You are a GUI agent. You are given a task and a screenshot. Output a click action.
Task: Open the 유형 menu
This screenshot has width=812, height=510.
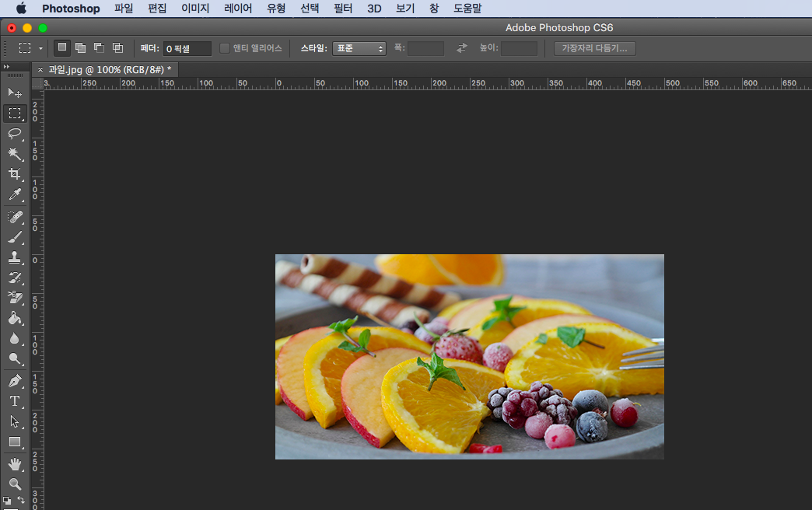pos(276,9)
